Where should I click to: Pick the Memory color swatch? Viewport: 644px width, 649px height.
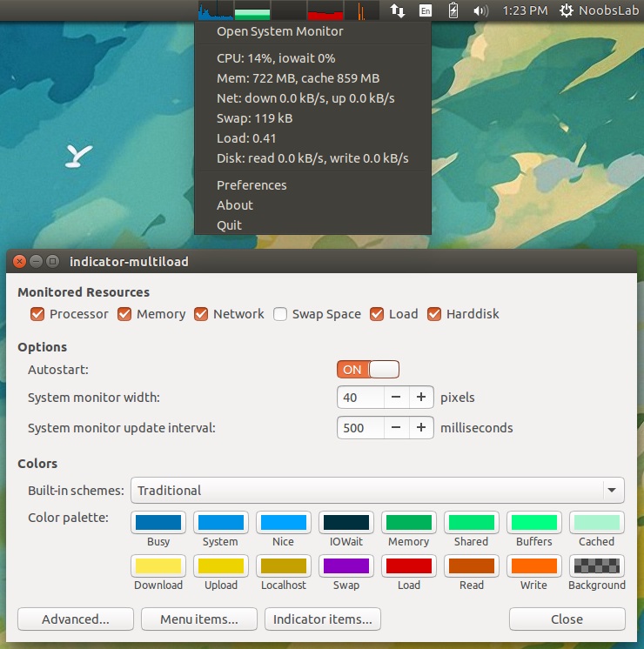click(x=409, y=522)
